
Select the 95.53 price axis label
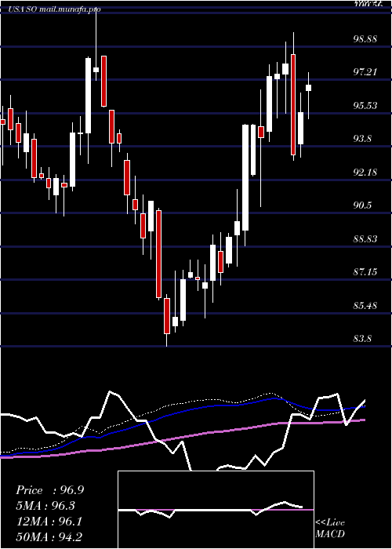[365, 105]
